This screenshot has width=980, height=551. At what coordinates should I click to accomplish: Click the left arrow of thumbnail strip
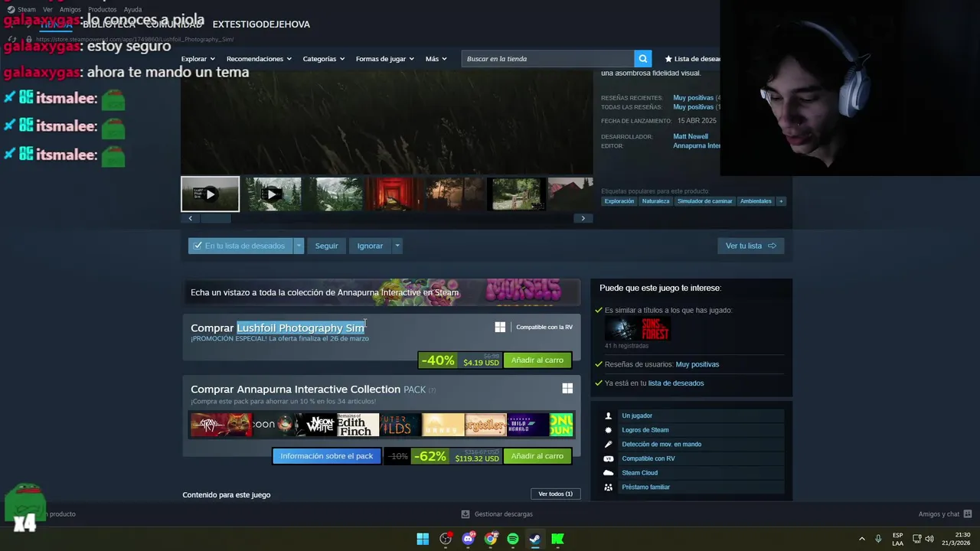pyautogui.click(x=191, y=218)
